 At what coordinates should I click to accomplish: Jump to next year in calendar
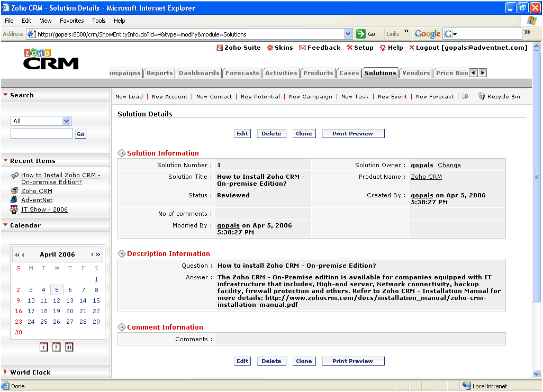click(98, 254)
